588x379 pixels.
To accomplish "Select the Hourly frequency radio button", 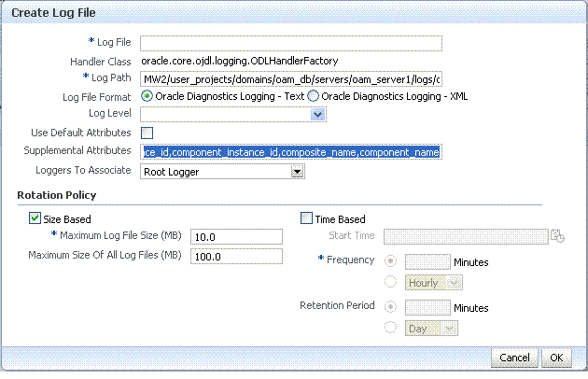I will [390, 281].
